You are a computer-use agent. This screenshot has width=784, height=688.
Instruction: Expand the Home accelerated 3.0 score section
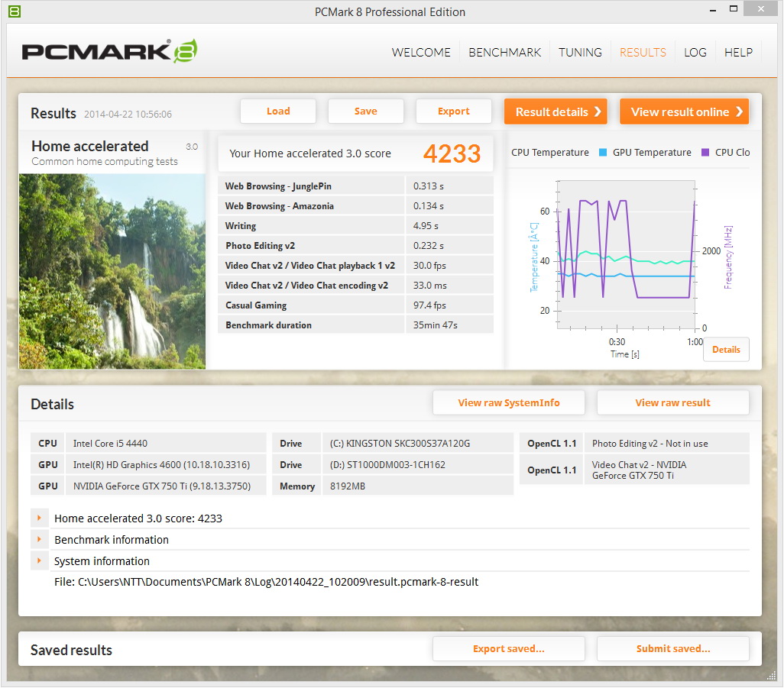pos(40,518)
